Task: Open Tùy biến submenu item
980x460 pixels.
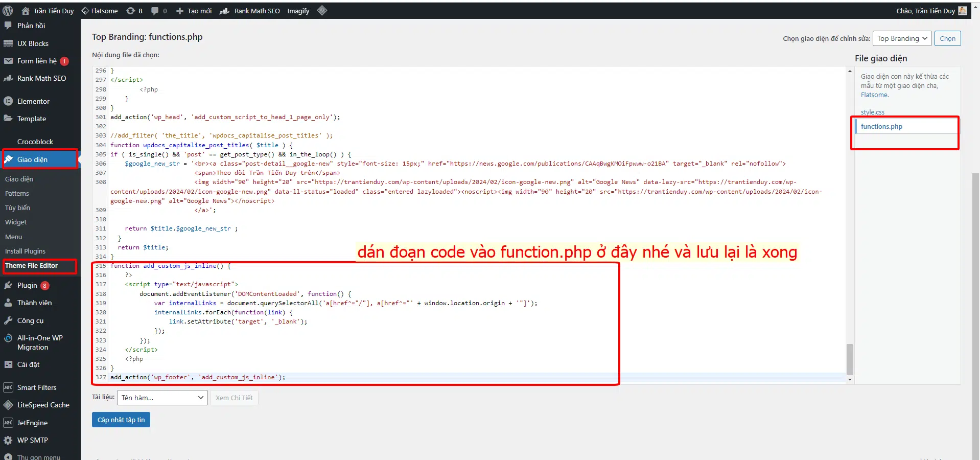Action: coord(17,208)
